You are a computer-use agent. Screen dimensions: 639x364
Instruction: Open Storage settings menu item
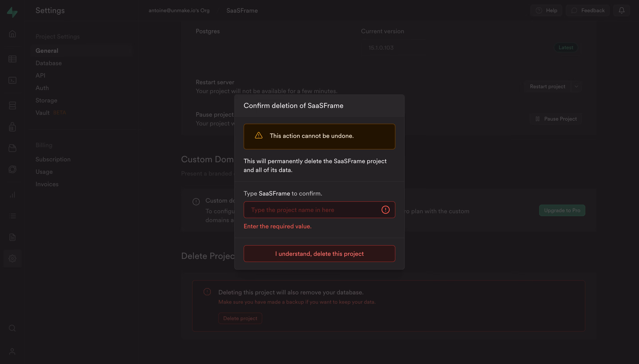click(x=46, y=100)
